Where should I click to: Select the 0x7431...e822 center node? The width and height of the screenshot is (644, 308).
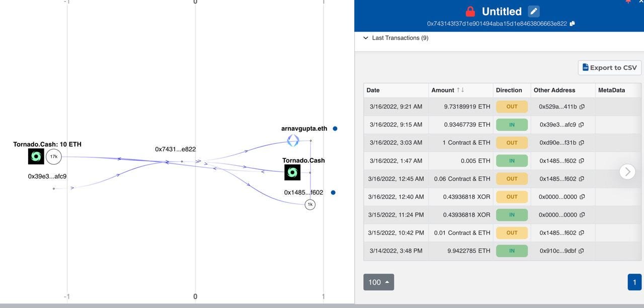coord(182,161)
